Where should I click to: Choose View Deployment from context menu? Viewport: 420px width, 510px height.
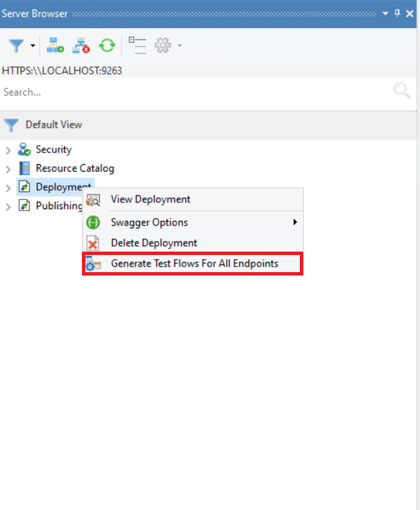point(150,200)
